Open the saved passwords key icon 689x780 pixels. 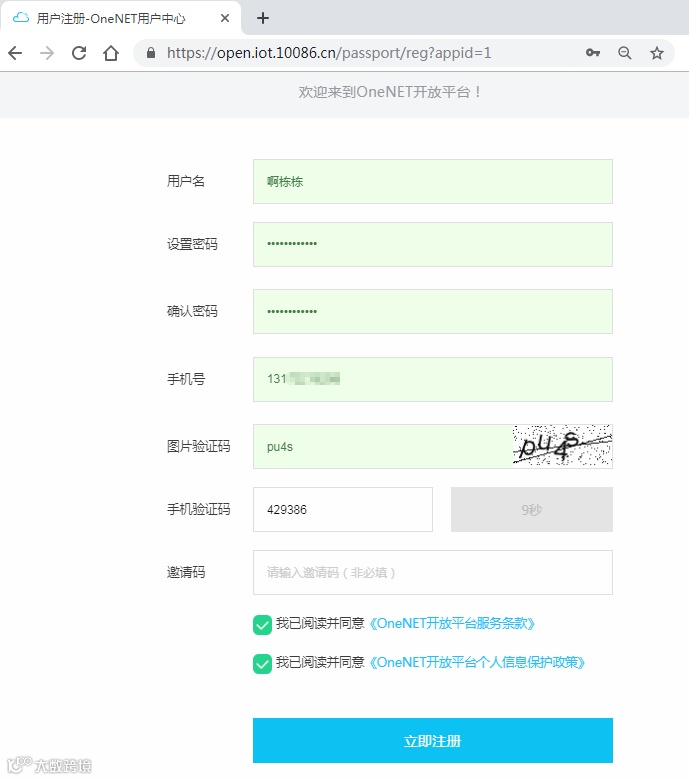tap(592, 53)
